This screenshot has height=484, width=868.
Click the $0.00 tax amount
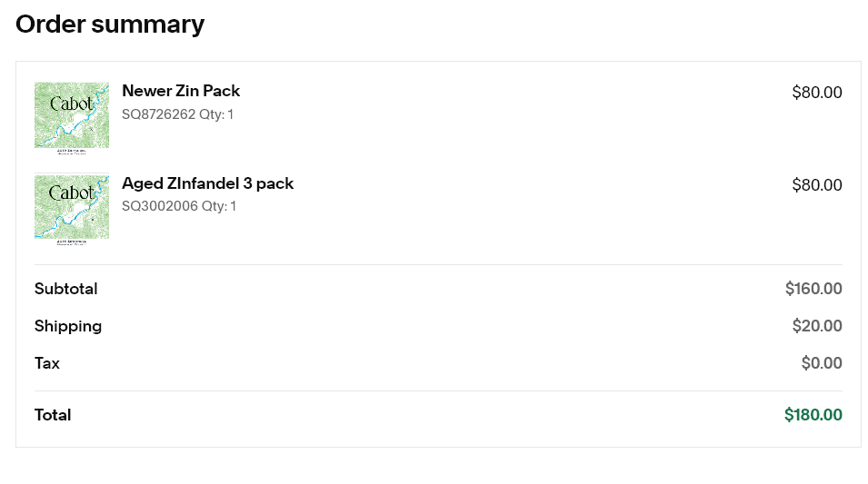point(822,363)
